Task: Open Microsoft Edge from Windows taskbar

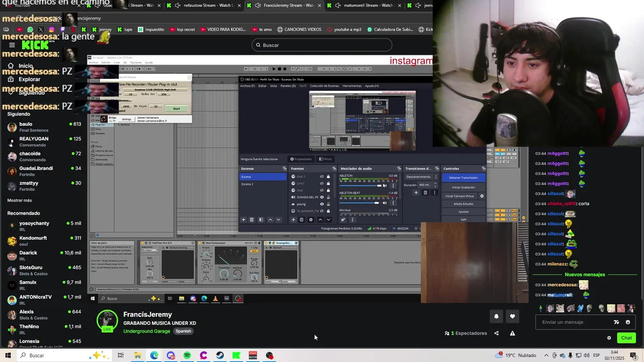Action: click(154, 355)
